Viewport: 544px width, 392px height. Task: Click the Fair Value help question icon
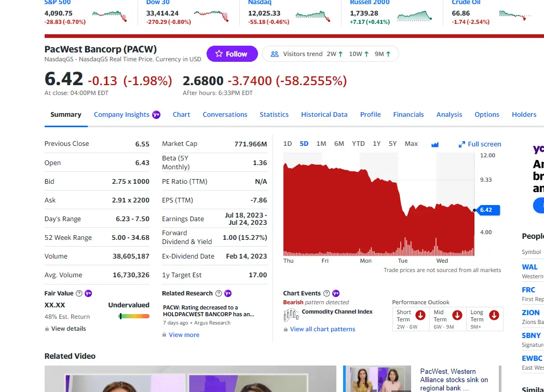79,293
